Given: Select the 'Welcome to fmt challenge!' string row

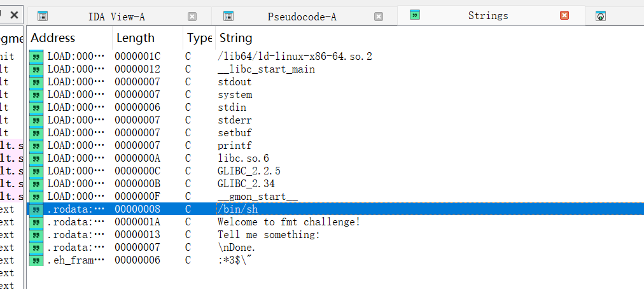Looking at the screenshot, I should [x=335, y=222].
